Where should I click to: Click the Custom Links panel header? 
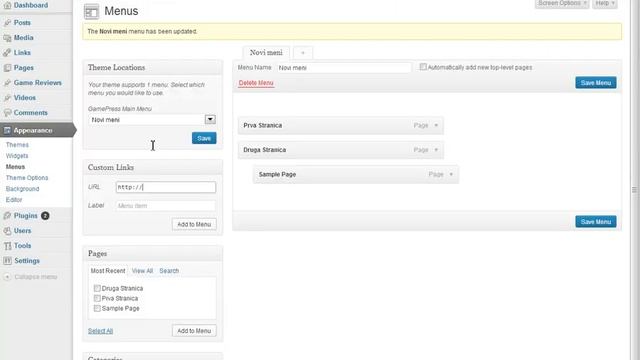pyautogui.click(x=153, y=167)
